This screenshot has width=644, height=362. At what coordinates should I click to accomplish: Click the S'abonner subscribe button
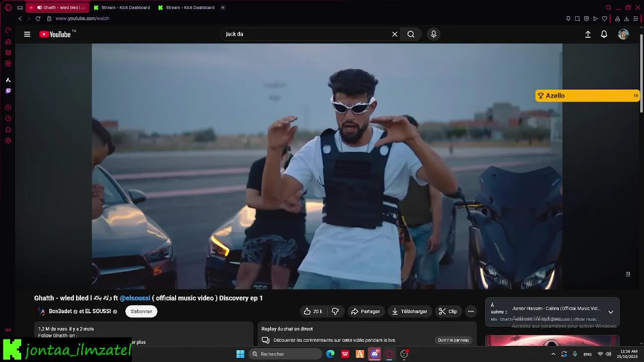point(141,312)
